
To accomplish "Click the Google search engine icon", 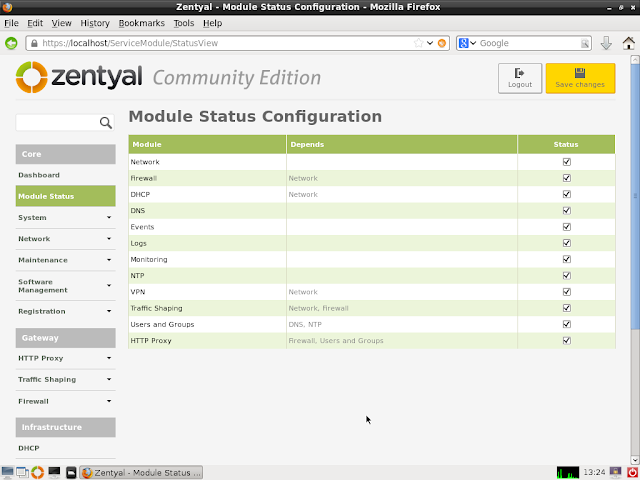I will click(463, 43).
